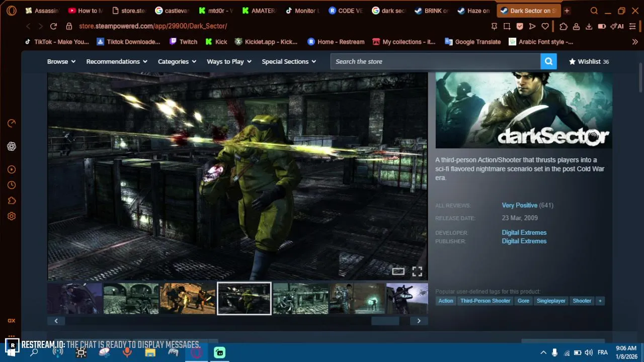Open the Wishlist 36 link

pyautogui.click(x=589, y=61)
